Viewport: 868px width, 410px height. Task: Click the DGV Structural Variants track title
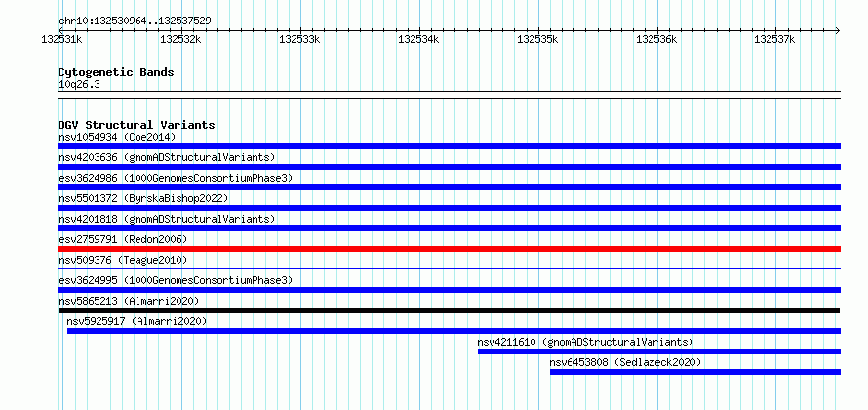137,125
